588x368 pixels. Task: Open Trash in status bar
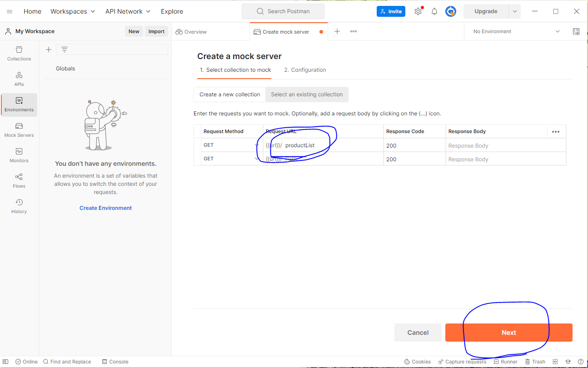tap(535, 362)
